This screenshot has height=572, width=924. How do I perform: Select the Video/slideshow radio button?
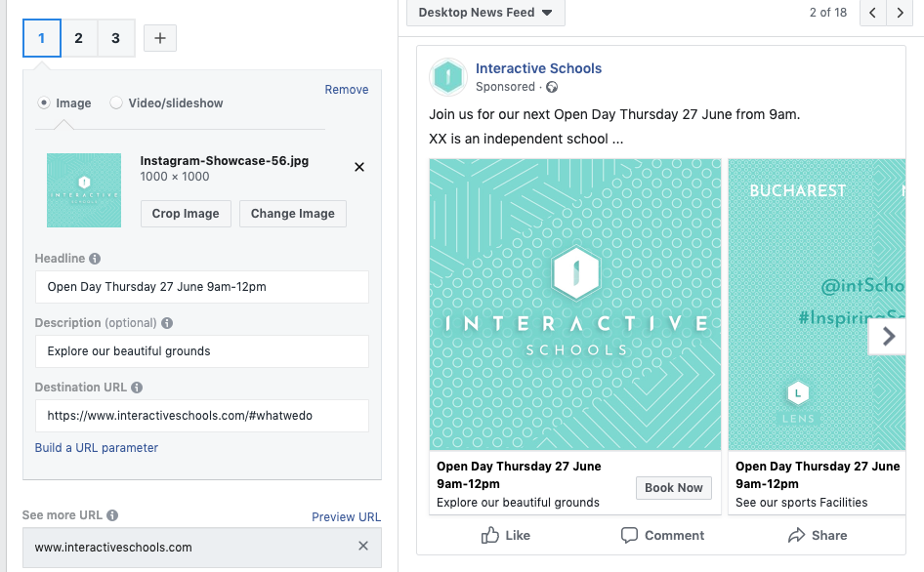pos(116,102)
